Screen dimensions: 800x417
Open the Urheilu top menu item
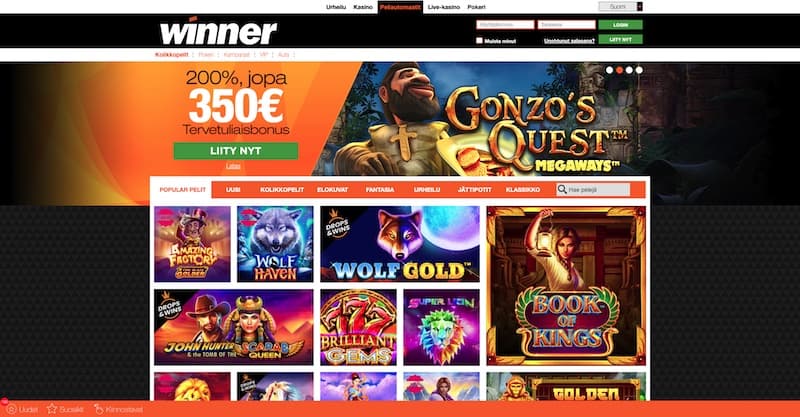point(336,7)
